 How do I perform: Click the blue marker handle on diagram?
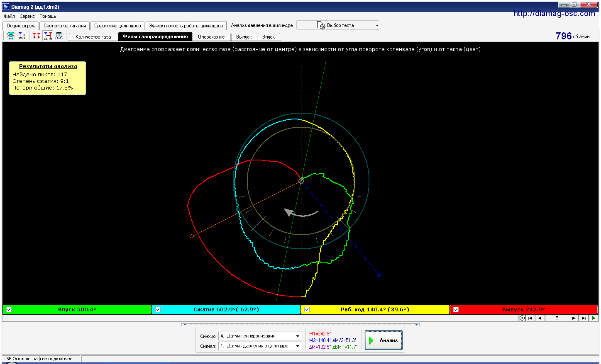(379, 274)
